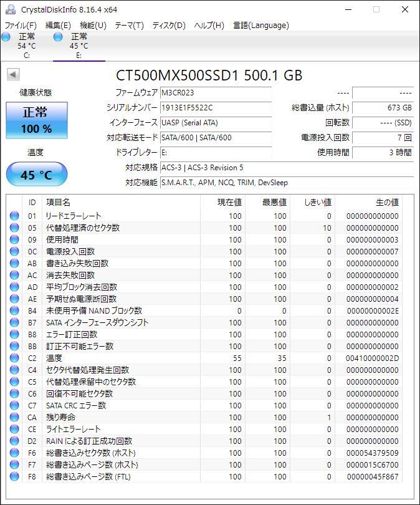Click the raw value 00000045F867
The image size is (420, 505).
pyautogui.click(x=373, y=477)
